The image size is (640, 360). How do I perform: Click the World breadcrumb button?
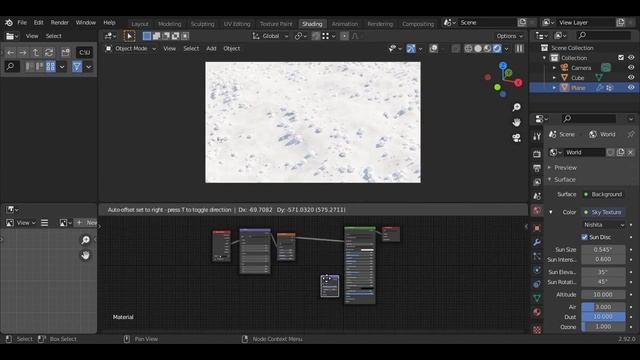pos(602,134)
